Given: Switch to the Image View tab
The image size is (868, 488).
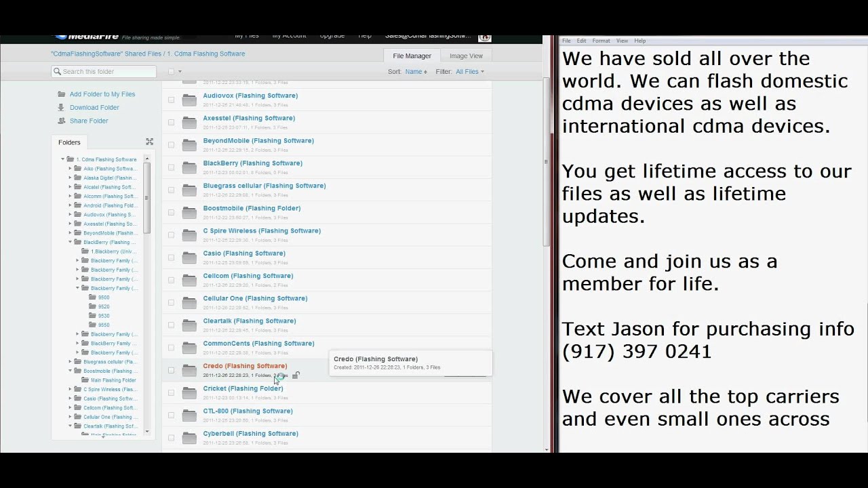Looking at the screenshot, I should coord(466,56).
